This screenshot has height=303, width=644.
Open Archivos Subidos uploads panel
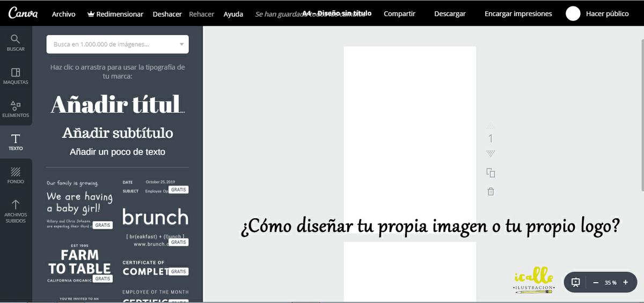16,211
